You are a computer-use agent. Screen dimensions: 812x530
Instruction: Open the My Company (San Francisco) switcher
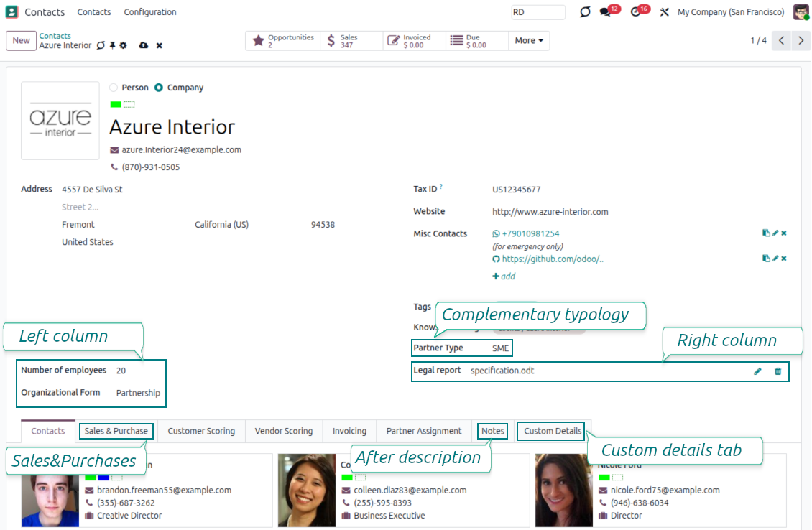[731, 12]
